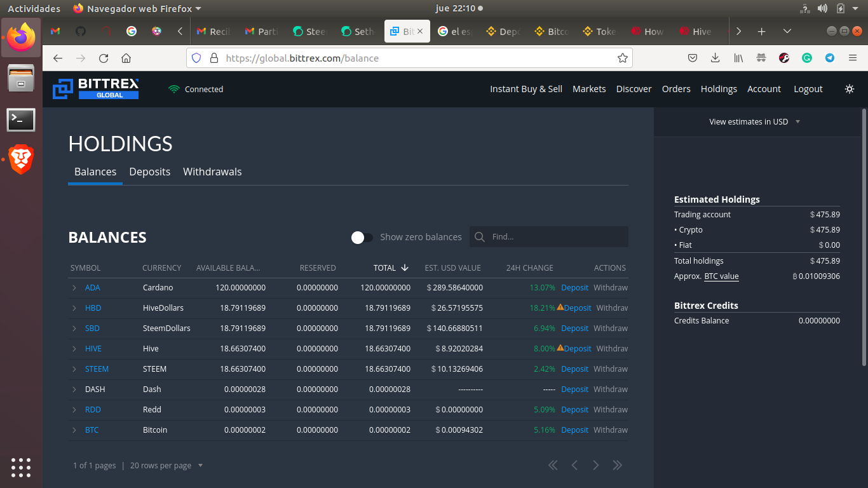
Task: Expand the HIVE balance row
Action: [x=74, y=349]
